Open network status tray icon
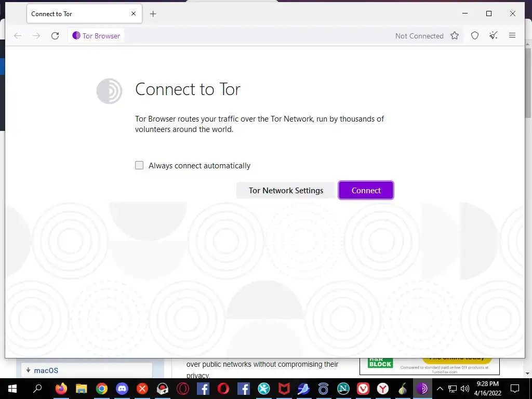532x399 pixels. click(x=453, y=389)
